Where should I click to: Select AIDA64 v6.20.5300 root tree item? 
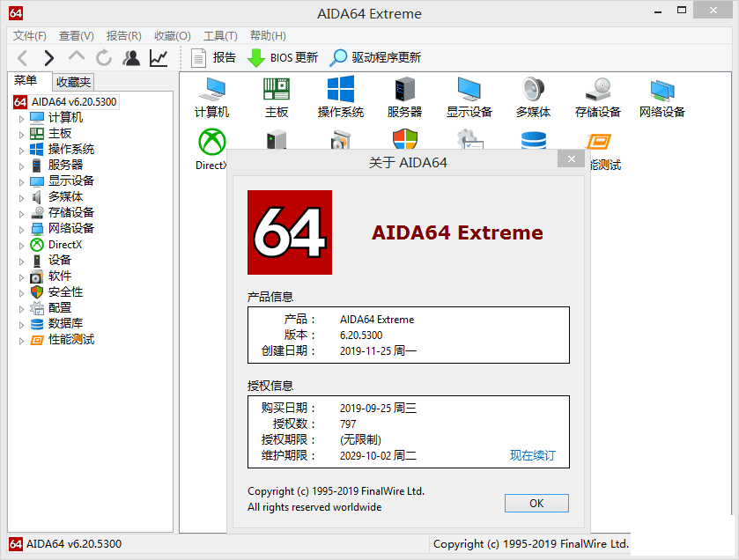click(66, 102)
